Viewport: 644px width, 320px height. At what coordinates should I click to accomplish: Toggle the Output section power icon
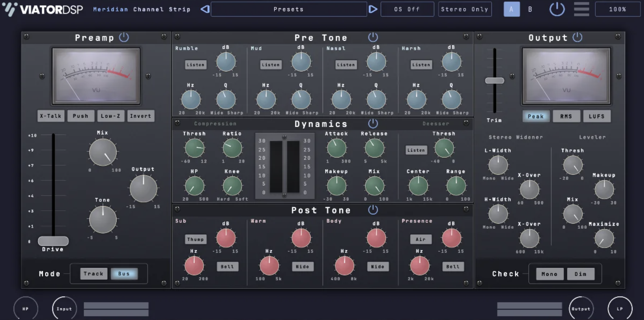point(578,37)
